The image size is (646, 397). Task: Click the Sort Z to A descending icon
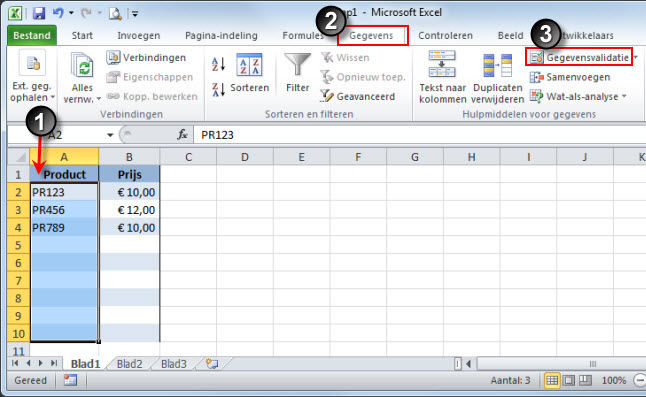pyautogui.click(x=218, y=89)
